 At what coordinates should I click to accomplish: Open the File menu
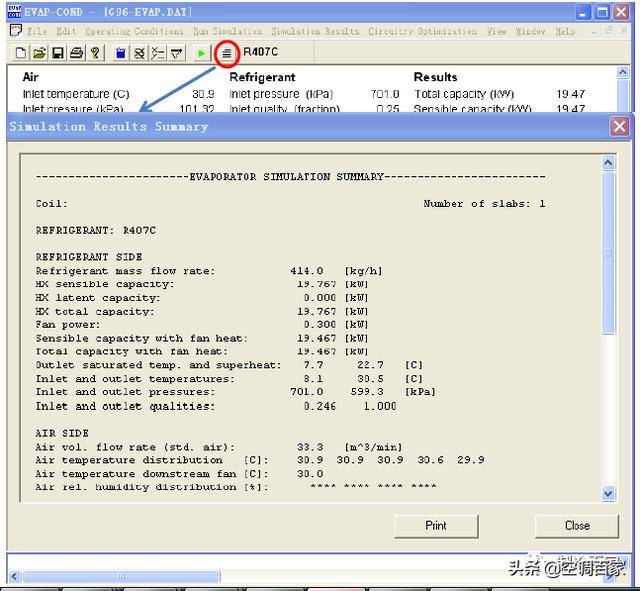tap(37, 31)
